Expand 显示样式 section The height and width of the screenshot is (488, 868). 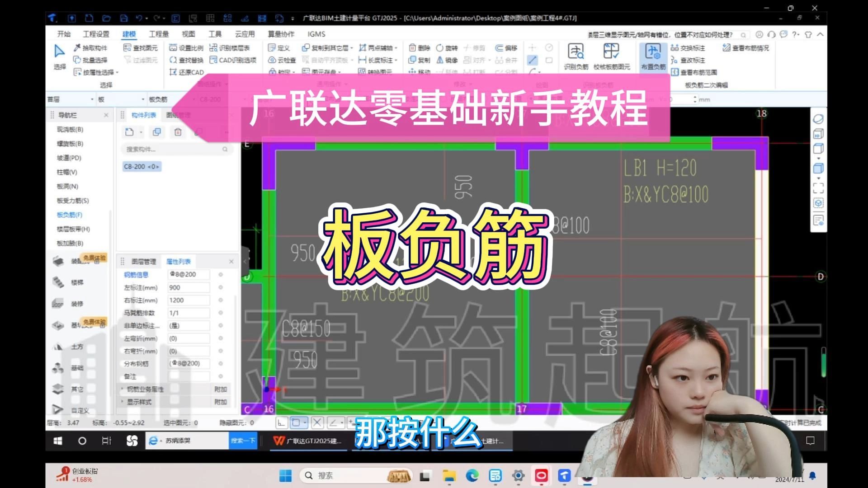point(122,402)
